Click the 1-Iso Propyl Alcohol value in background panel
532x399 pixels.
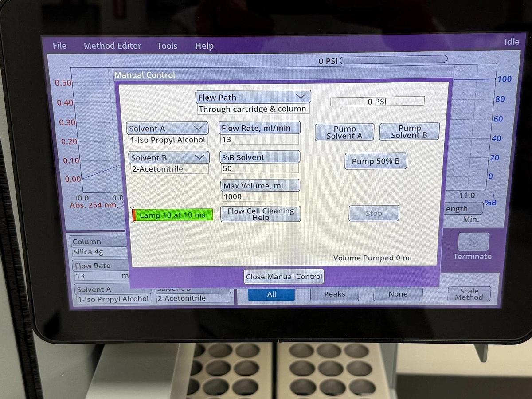click(x=113, y=299)
